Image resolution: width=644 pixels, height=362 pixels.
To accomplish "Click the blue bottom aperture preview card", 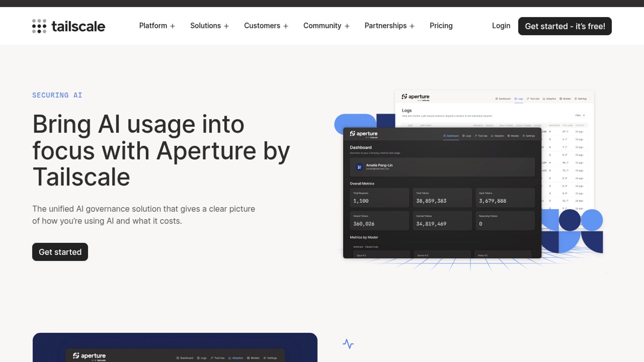I will coord(175,347).
